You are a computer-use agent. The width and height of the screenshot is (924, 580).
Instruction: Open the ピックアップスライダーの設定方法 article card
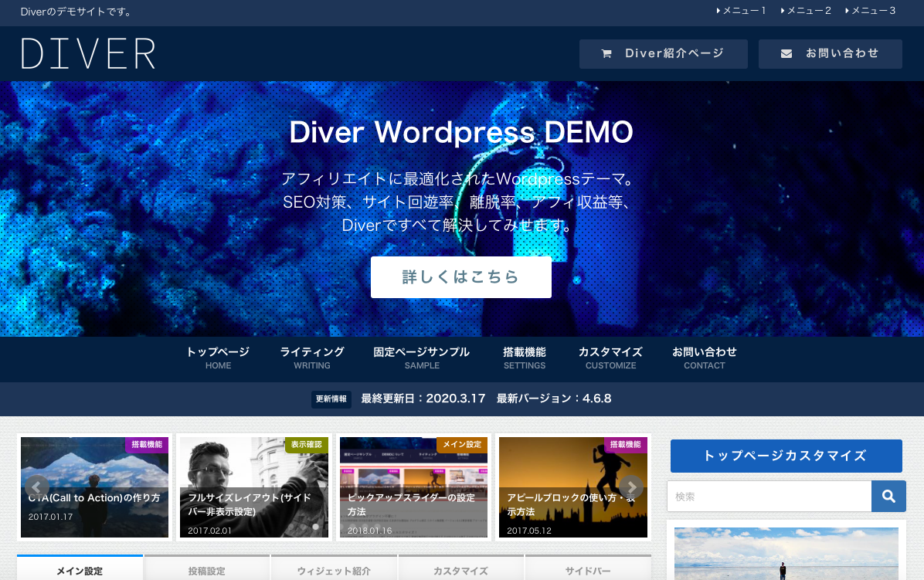pos(413,487)
